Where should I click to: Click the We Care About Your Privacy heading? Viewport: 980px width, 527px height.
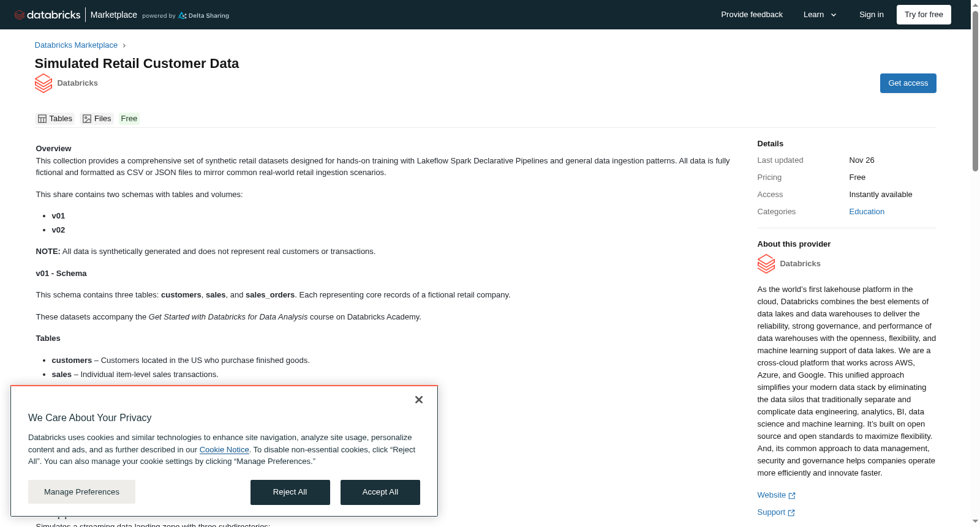(90, 418)
